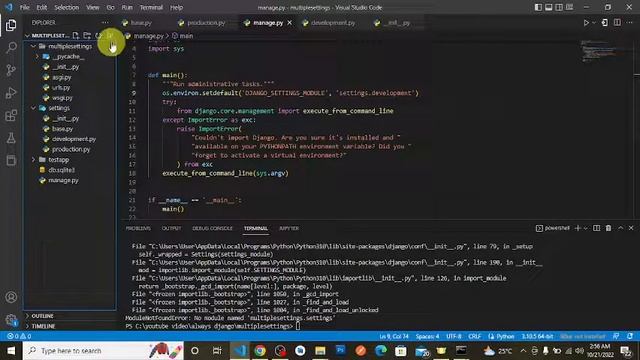This screenshot has width=640, height=360.
Task: Switch to the OUTPUT panel tab
Action: pyautogui.click(x=171, y=228)
